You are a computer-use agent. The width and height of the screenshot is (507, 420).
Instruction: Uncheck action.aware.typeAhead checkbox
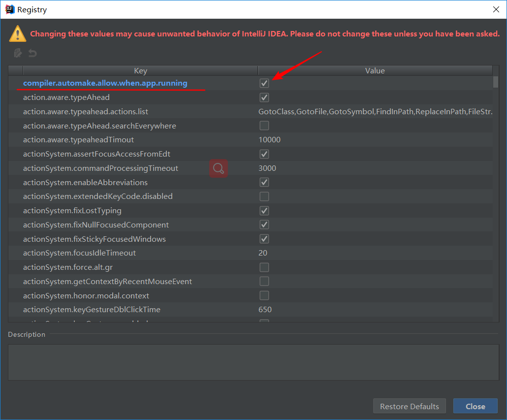click(x=264, y=97)
